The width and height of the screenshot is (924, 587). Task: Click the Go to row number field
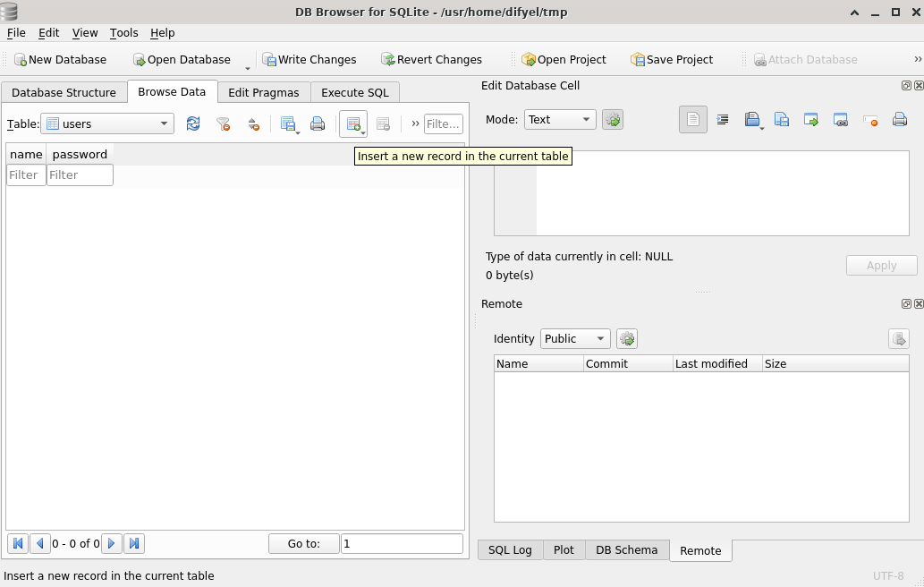click(x=402, y=543)
